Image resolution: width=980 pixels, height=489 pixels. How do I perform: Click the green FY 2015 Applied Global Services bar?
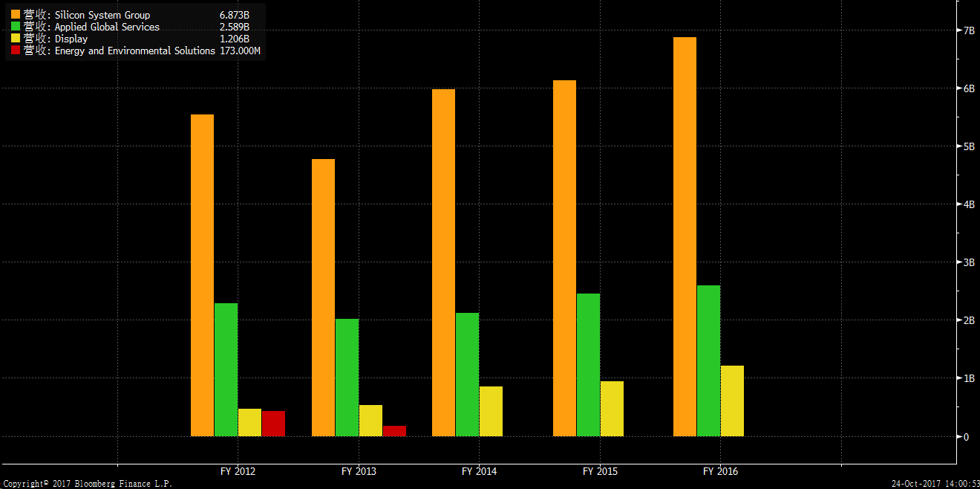tap(588, 365)
